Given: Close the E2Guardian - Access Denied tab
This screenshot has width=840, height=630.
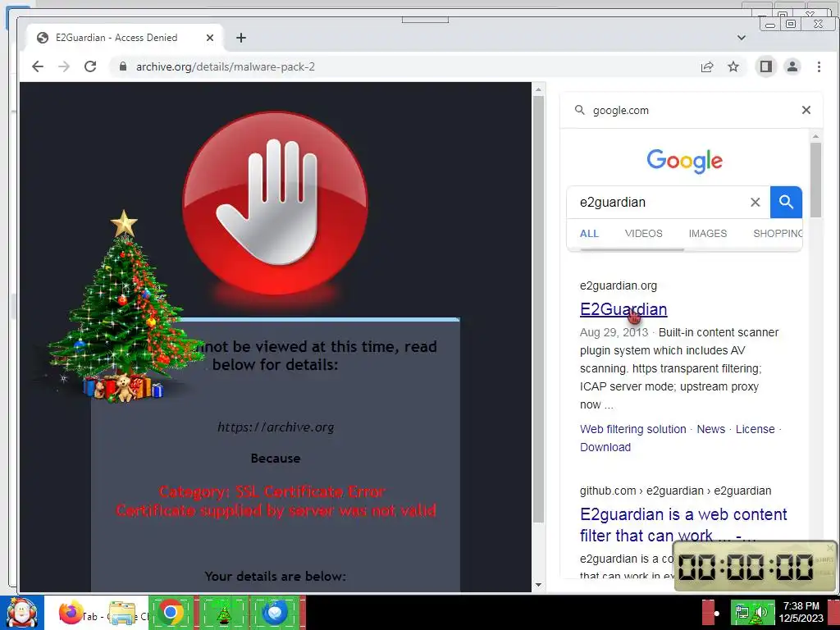Looking at the screenshot, I should 210,38.
